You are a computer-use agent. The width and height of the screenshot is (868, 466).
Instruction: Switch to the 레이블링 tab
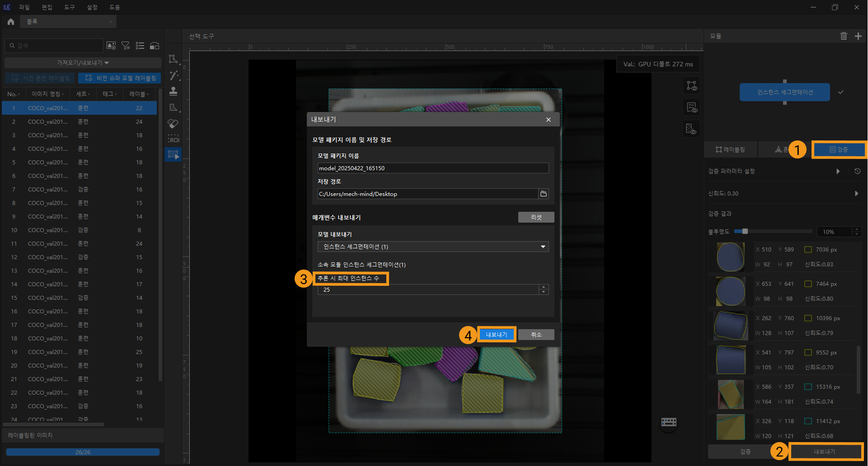point(731,149)
